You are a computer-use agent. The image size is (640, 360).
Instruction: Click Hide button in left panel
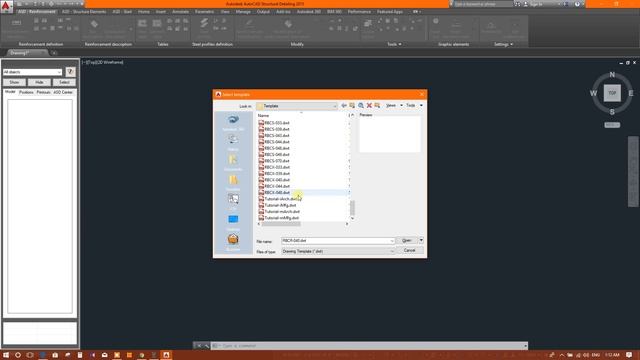pyautogui.click(x=39, y=82)
